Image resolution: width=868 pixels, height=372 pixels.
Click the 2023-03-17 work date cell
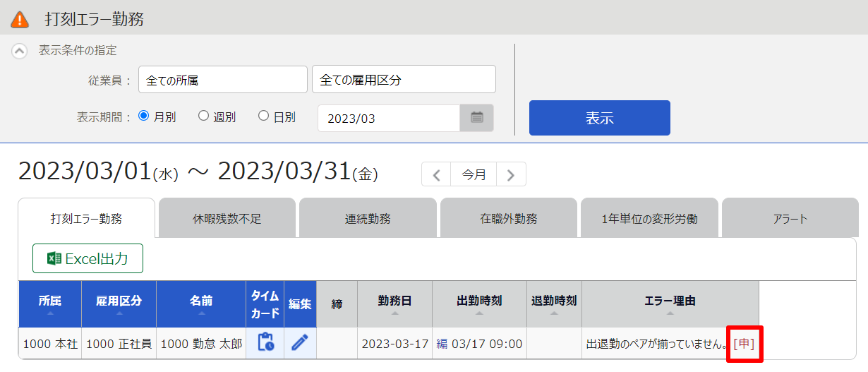click(x=395, y=344)
